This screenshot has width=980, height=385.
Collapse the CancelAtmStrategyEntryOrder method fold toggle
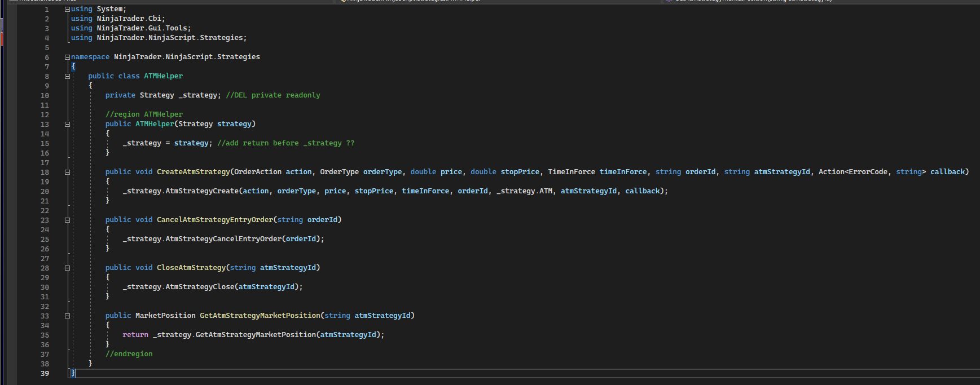(x=67, y=220)
